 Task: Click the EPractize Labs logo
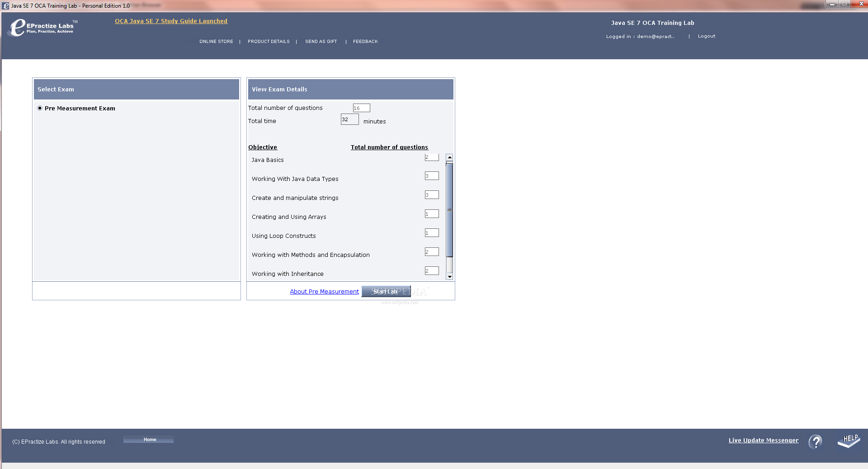[x=43, y=28]
